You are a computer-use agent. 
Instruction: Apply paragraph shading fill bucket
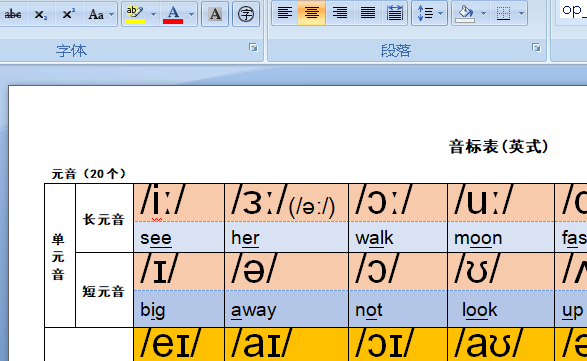(465, 13)
